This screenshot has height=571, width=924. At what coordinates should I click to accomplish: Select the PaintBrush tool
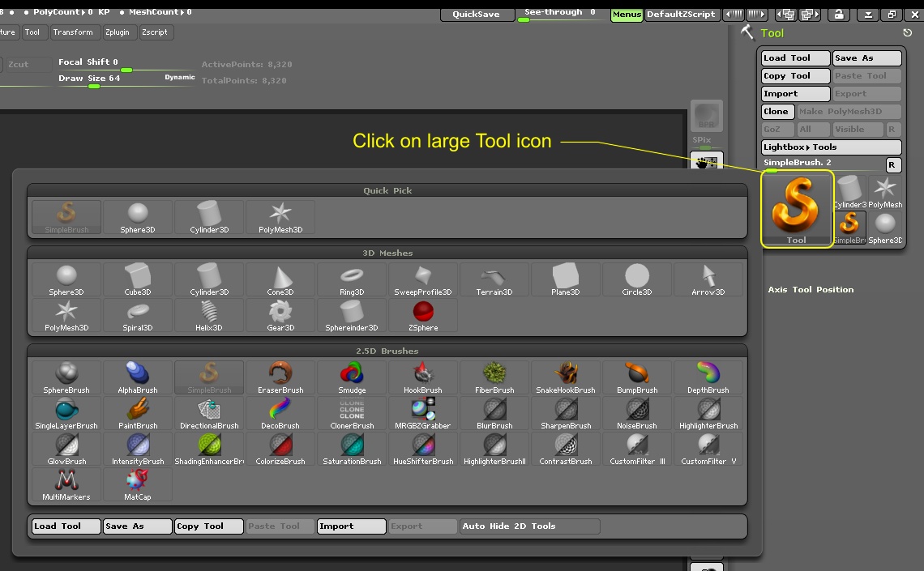tap(138, 414)
